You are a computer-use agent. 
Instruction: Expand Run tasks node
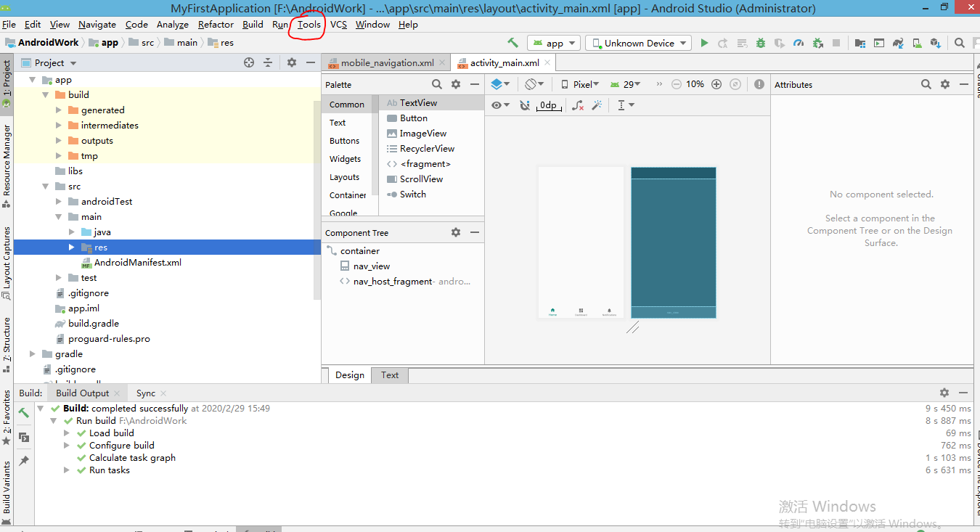(66, 470)
